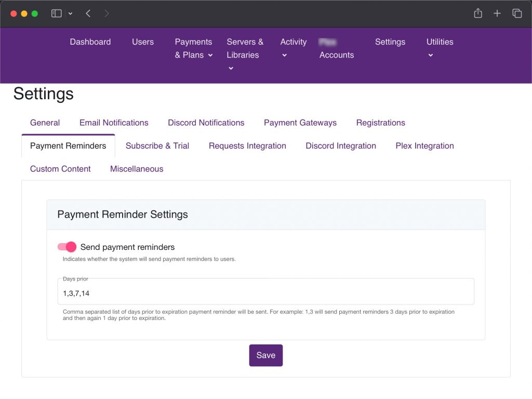Click the browser forward arrow
Screen dimensions: 532x399
[x=107, y=14]
